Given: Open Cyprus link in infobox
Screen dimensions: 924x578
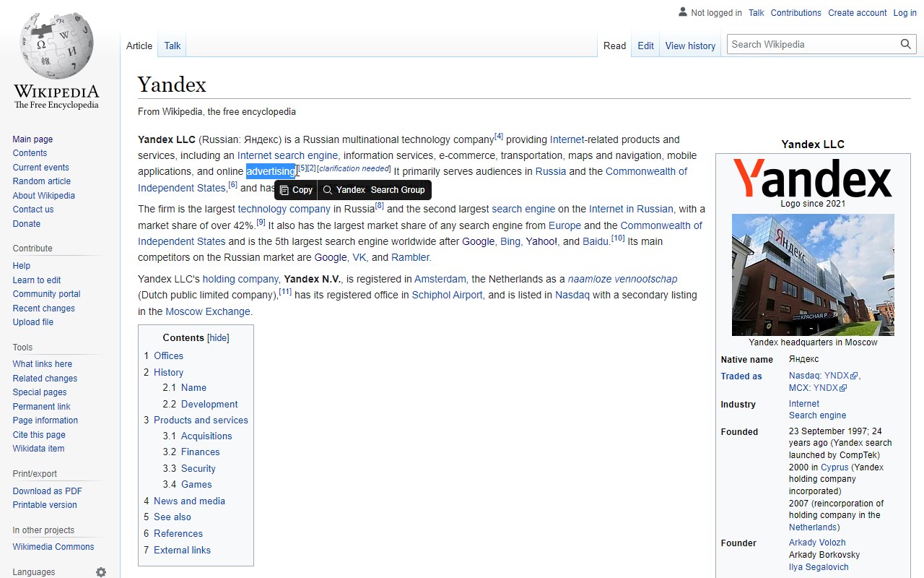Looking at the screenshot, I should [834, 467].
